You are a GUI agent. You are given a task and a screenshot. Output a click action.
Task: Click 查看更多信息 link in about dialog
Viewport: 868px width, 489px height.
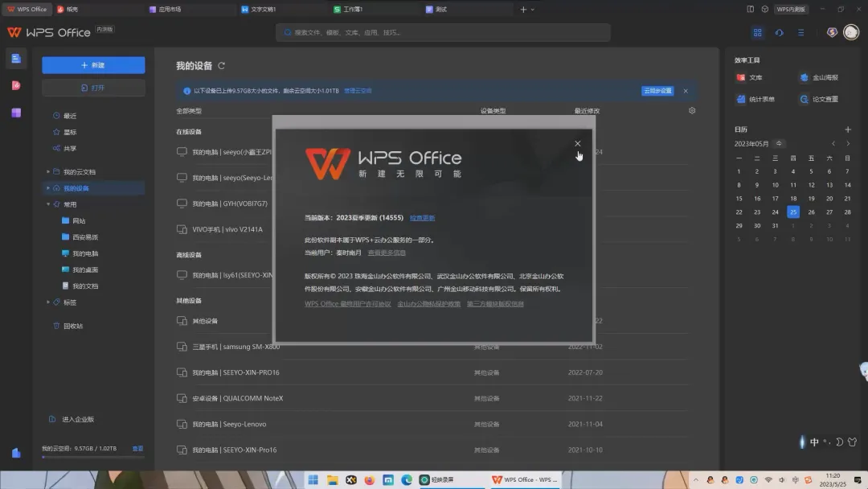(387, 253)
